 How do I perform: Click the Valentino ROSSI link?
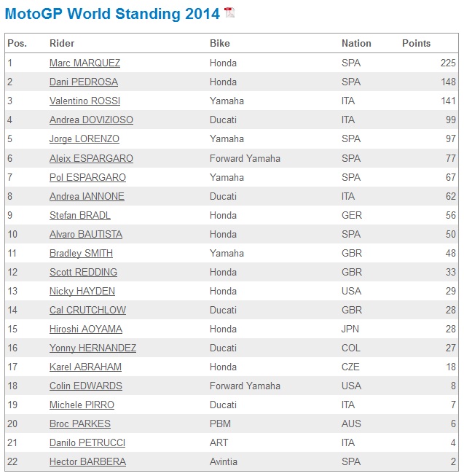pos(84,101)
